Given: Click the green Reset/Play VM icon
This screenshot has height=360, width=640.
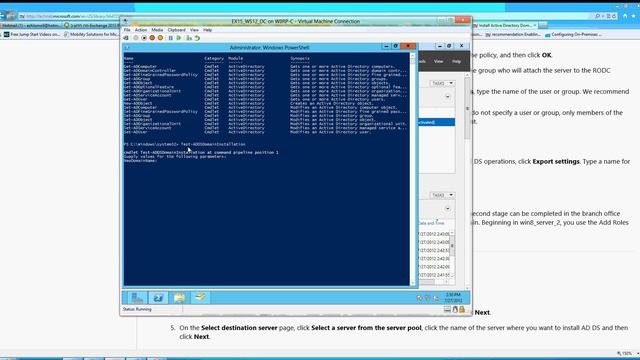Looking at the screenshot, I should coord(179,38).
